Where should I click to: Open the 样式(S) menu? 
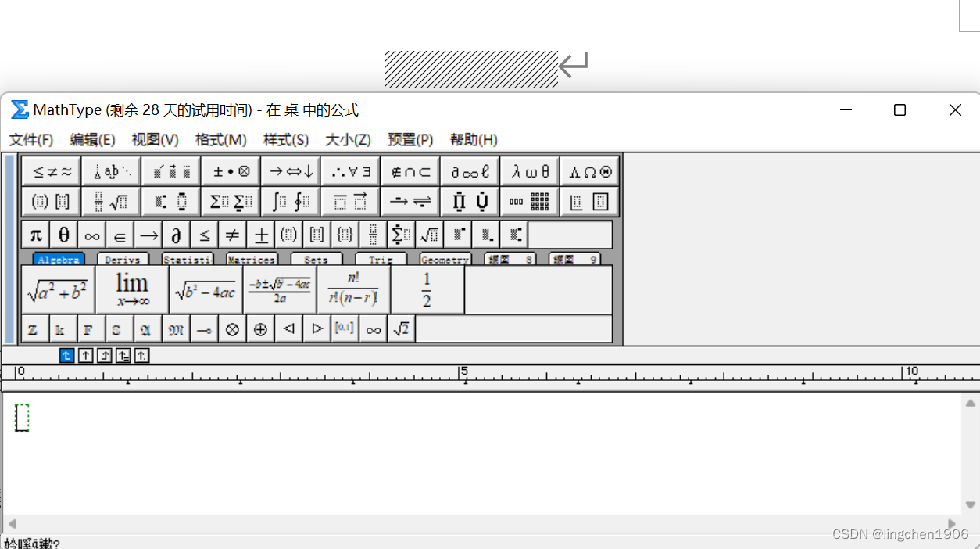pyautogui.click(x=286, y=140)
